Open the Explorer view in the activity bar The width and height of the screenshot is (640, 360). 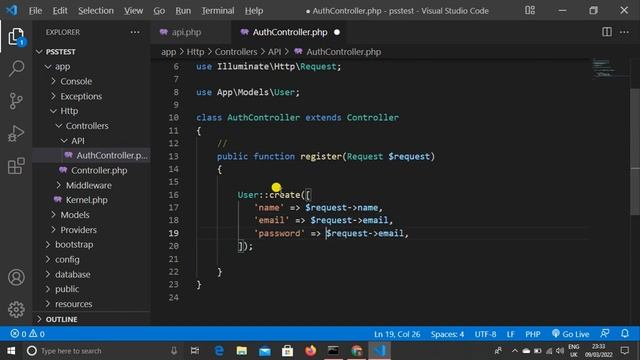pyautogui.click(x=16, y=37)
